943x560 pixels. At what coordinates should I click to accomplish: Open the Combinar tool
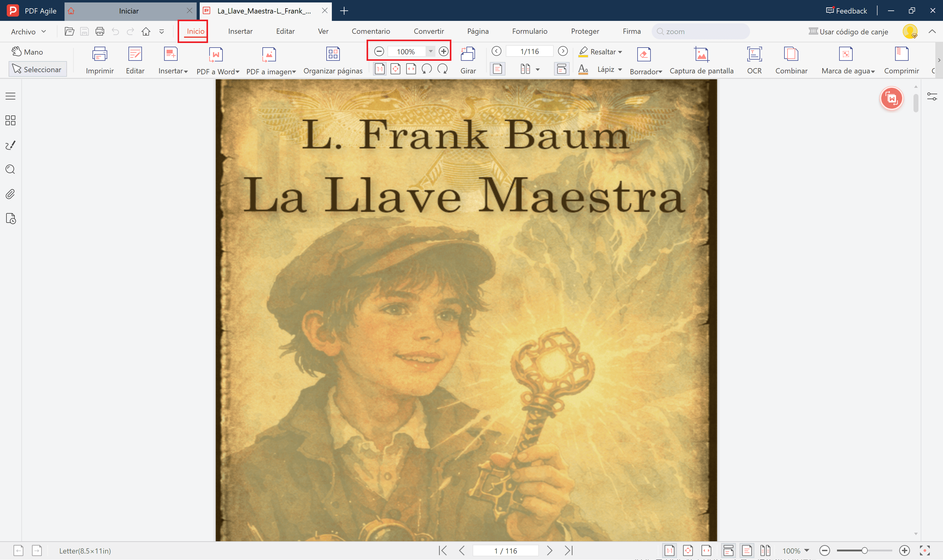792,60
